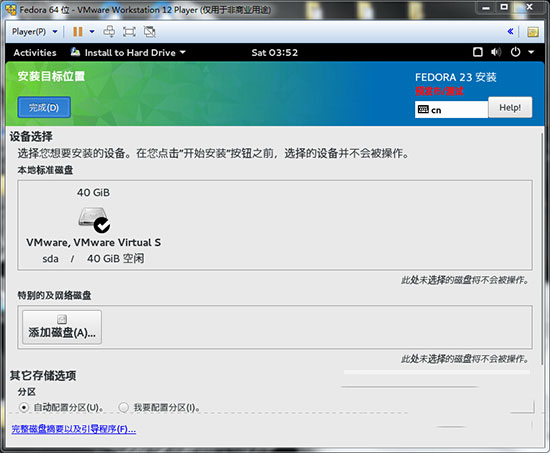The image size is (550, 453).
Task: Maximize the VMware Player window
Action: pyautogui.click(x=504, y=7)
